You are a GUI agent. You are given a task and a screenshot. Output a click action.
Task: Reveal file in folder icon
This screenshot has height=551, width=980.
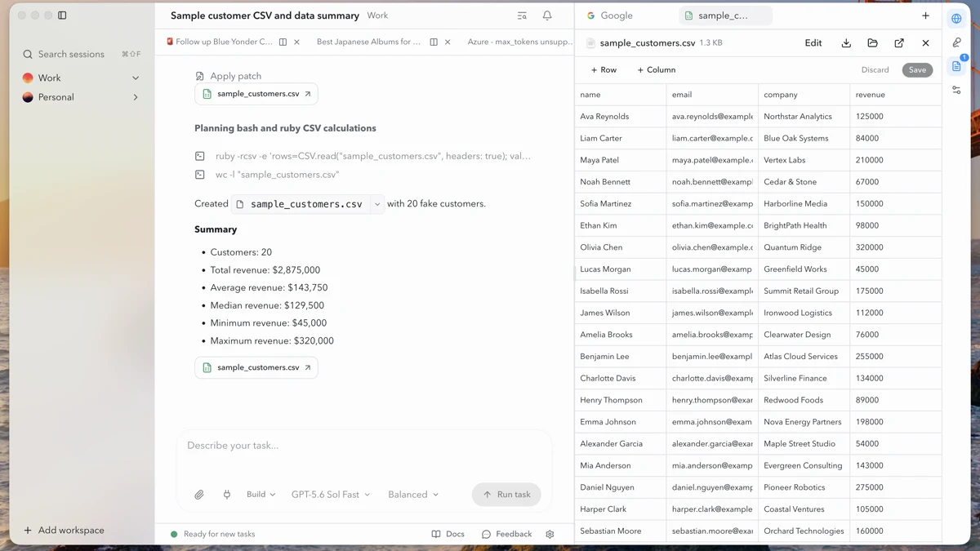click(x=872, y=42)
